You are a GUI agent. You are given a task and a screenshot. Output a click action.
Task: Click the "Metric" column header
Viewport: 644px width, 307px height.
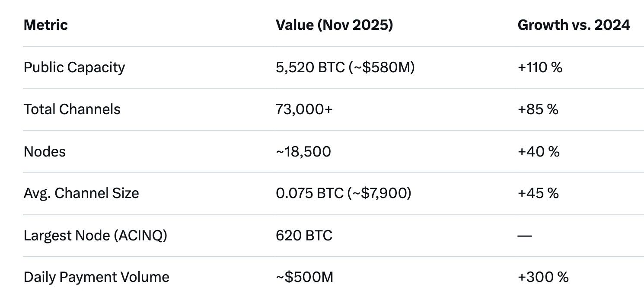(x=46, y=25)
